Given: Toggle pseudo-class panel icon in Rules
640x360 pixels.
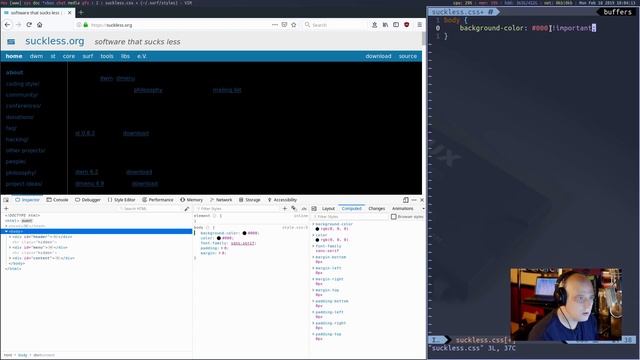Looking at the screenshot, I should coord(294,209).
